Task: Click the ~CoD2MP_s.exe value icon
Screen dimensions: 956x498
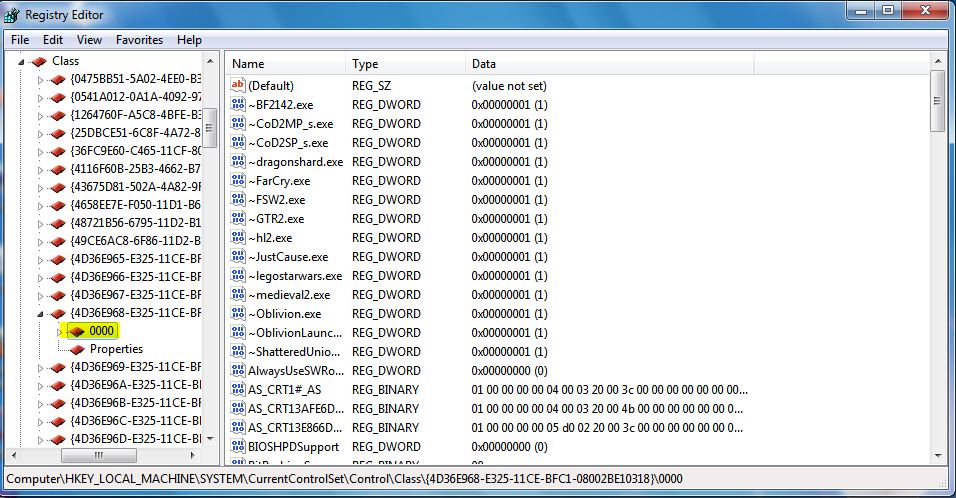Action: click(238, 123)
